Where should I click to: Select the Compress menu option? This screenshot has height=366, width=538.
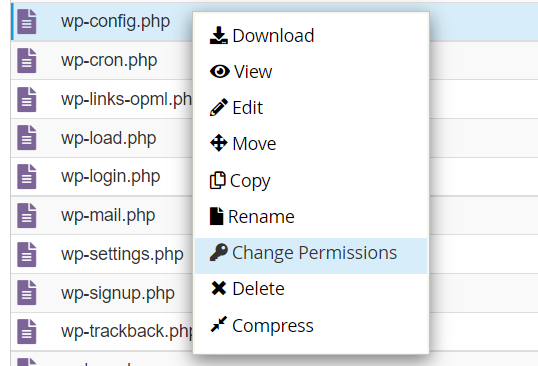[311, 325]
